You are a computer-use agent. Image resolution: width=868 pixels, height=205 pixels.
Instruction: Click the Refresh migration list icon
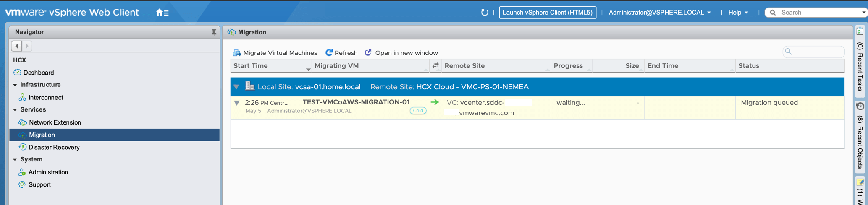click(329, 53)
